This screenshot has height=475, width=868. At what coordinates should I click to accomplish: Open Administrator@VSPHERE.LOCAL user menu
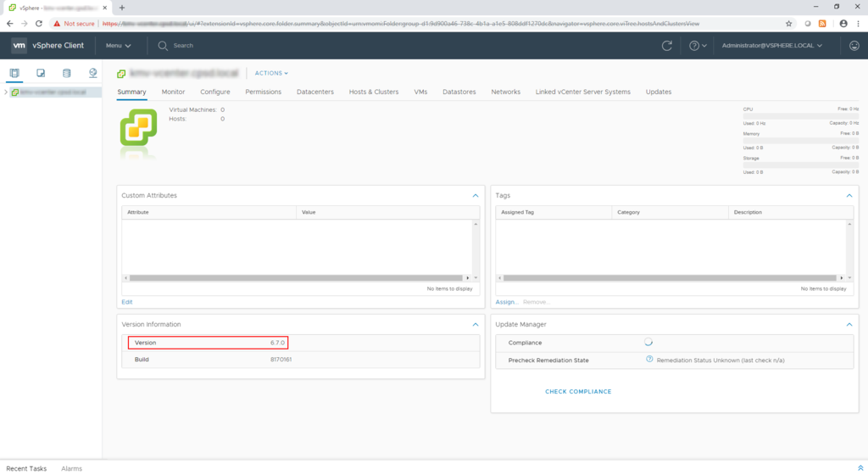[771, 46]
